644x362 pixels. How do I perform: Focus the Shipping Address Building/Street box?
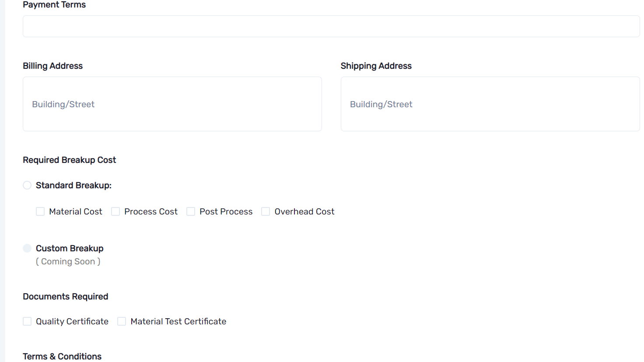(x=490, y=104)
